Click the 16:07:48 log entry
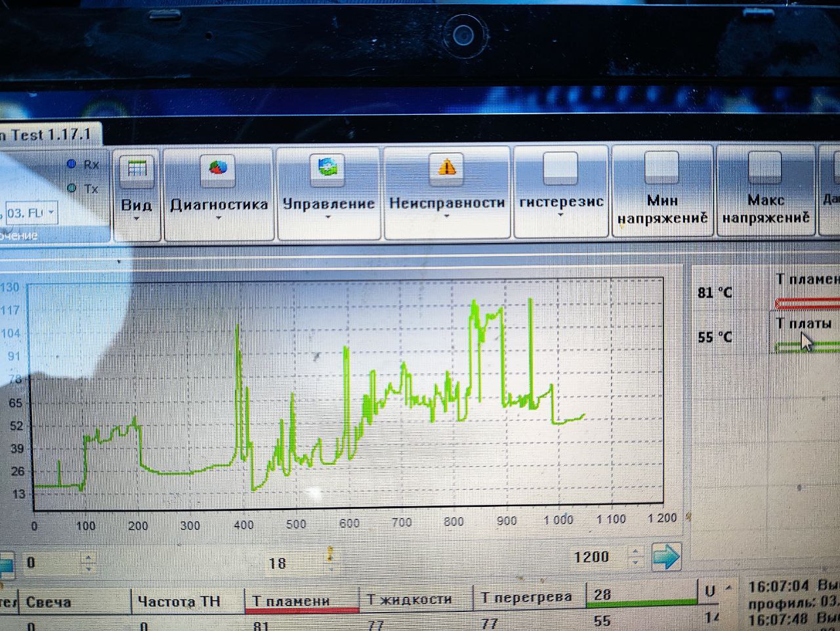The image size is (840, 631). pos(794,619)
